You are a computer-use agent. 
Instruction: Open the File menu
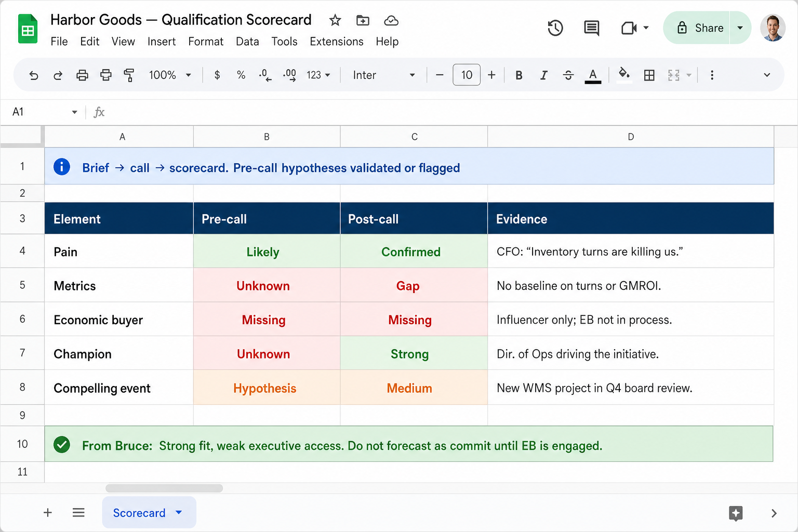[59, 42]
